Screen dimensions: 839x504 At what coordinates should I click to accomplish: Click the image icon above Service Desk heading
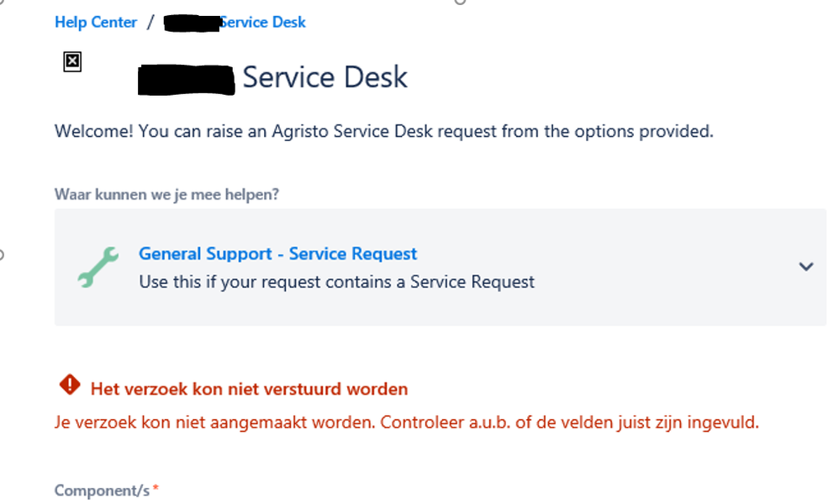tap(72, 61)
